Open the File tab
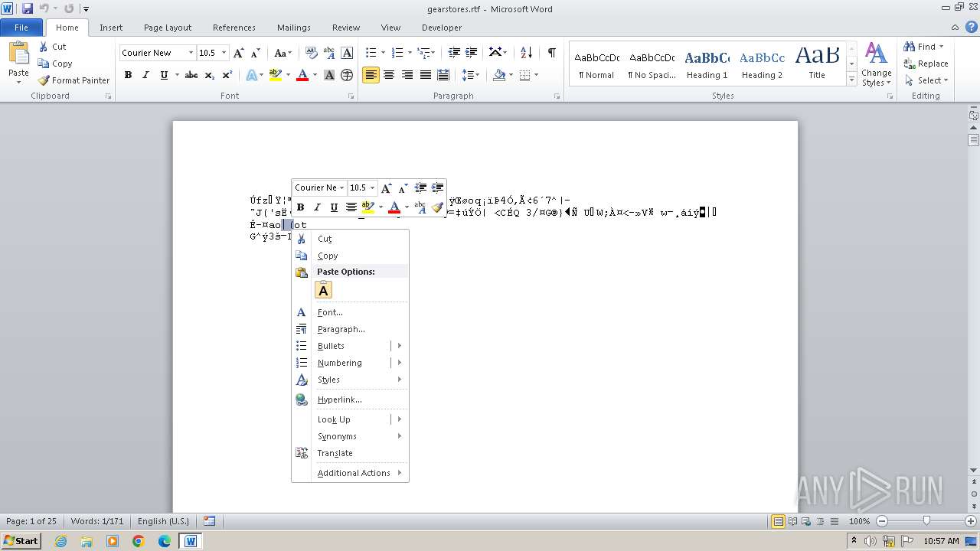Image resolution: width=980 pixels, height=551 pixels. click(21, 28)
